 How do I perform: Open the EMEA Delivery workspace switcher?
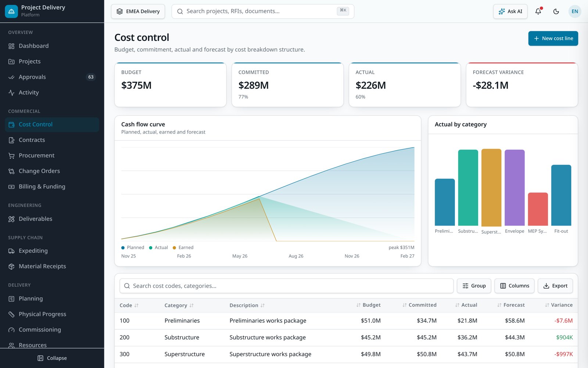(x=138, y=11)
